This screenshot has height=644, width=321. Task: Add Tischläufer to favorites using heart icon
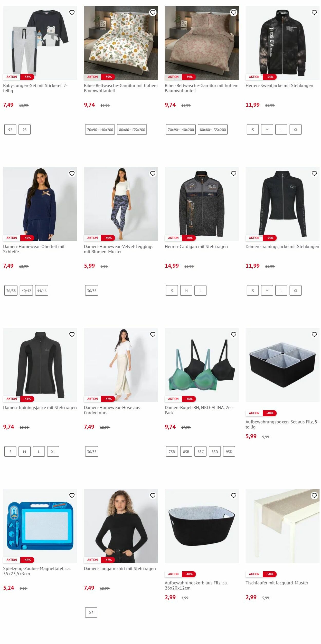pyautogui.click(x=314, y=495)
